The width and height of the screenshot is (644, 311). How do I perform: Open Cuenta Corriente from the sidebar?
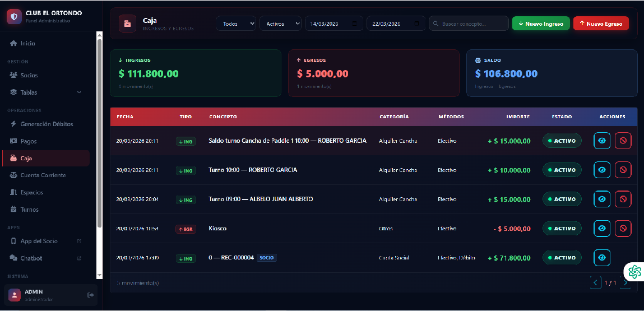(x=43, y=175)
